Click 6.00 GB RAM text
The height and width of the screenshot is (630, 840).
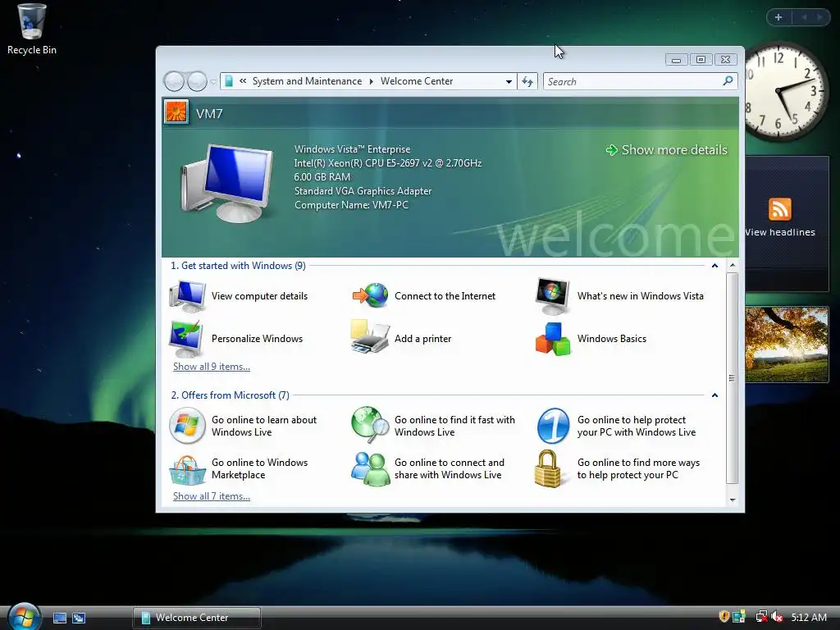click(322, 177)
